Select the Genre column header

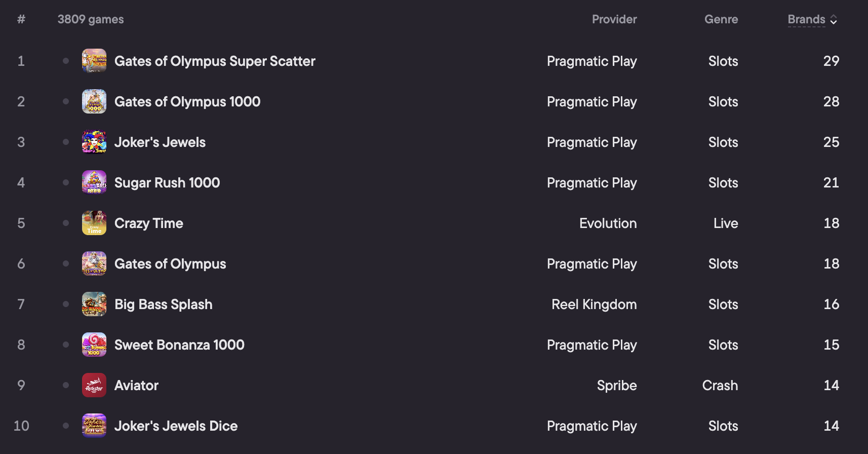(721, 19)
